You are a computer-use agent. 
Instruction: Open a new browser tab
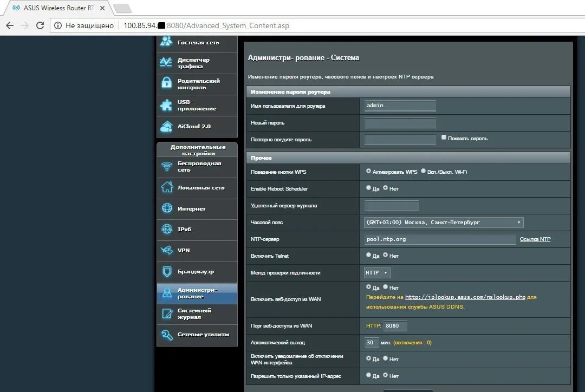click(x=122, y=8)
